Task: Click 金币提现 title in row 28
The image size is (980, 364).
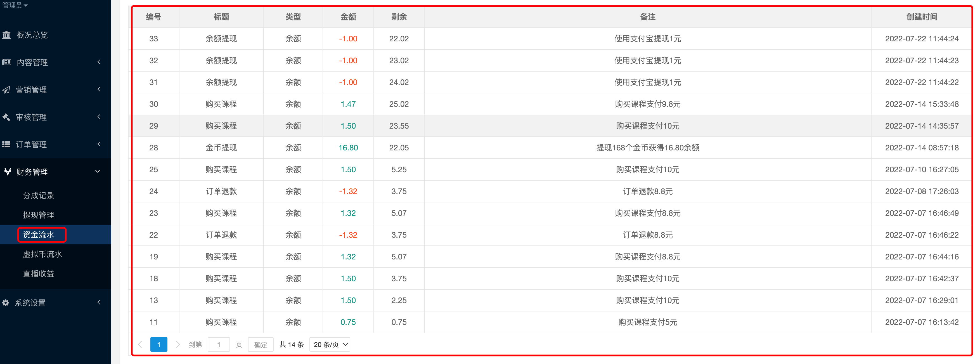Action: tap(221, 148)
